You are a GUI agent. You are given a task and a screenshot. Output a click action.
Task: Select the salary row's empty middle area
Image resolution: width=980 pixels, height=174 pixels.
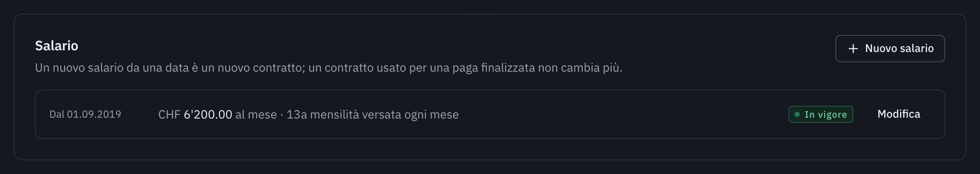[621, 114]
